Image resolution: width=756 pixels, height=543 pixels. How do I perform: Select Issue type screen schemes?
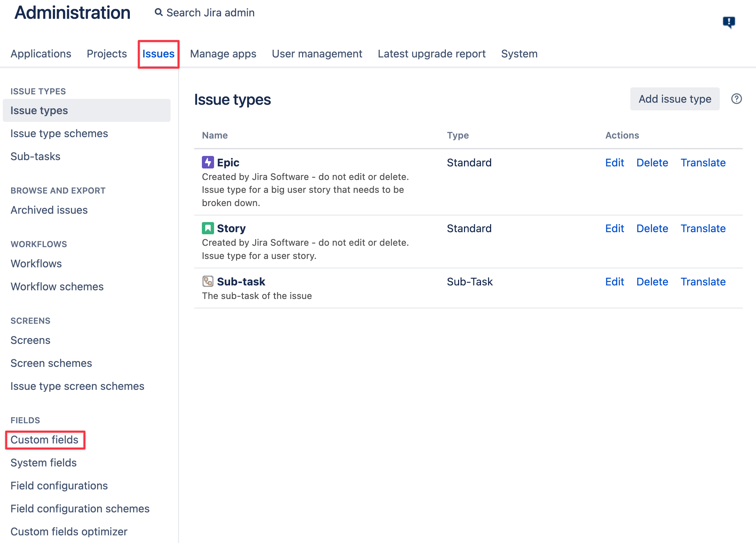click(x=77, y=386)
